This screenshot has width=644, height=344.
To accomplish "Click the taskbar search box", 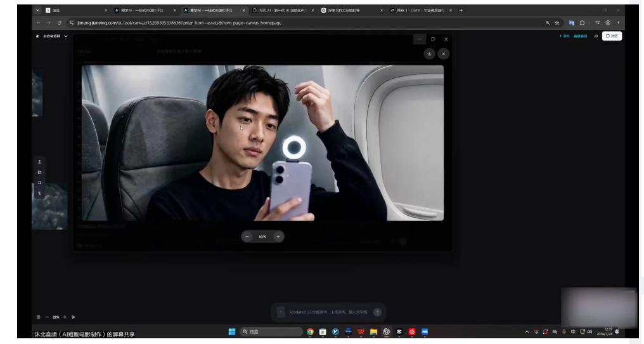I will coord(271,332).
